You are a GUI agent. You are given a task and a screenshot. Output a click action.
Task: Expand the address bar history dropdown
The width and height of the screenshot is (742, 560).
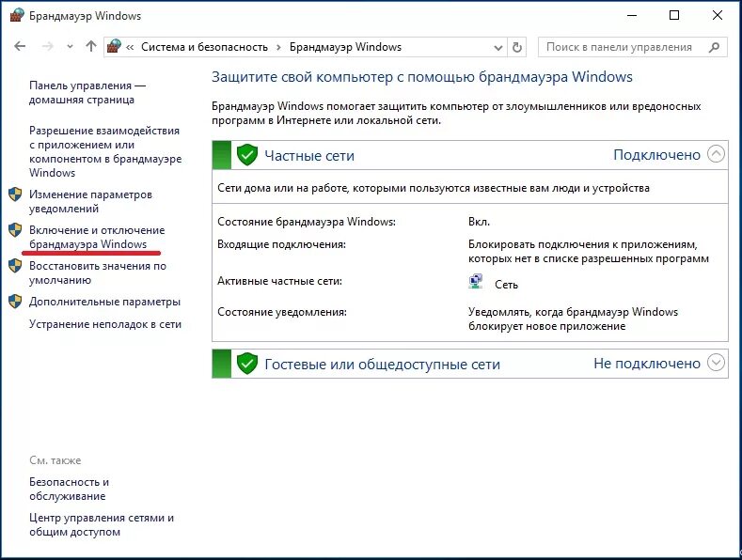[x=497, y=47]
